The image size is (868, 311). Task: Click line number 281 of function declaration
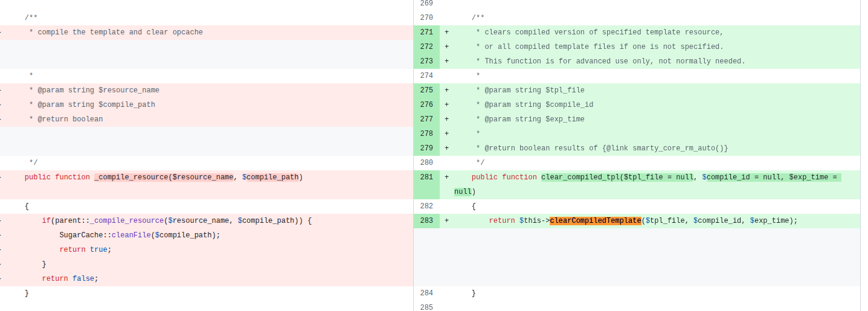pos(426,178)
